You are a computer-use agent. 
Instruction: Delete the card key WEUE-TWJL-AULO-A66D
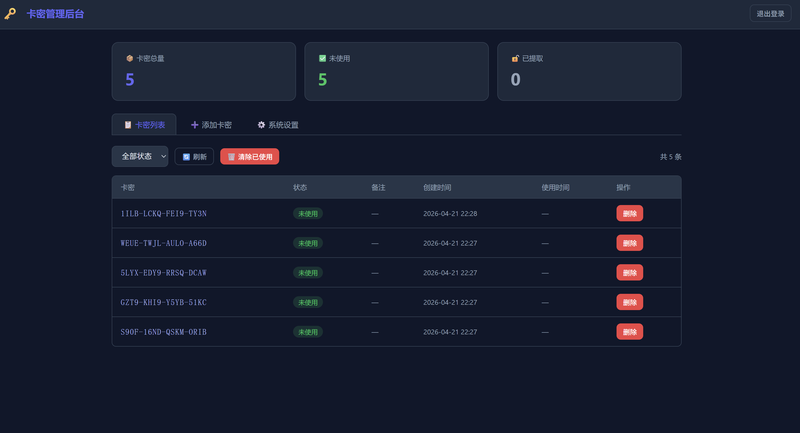pyautogui.click(x=630, y=243)
